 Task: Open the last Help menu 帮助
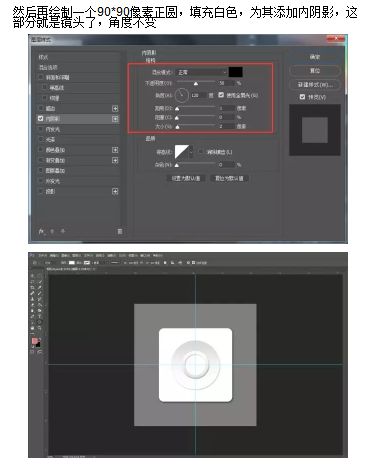pyautogui.click(x=158, y=255)
